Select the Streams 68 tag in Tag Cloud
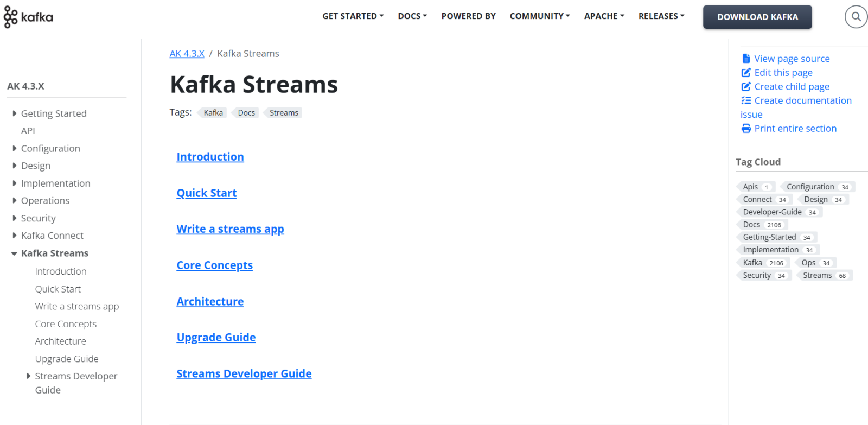Screen dimensions: 868x425 tap(825, 275)
